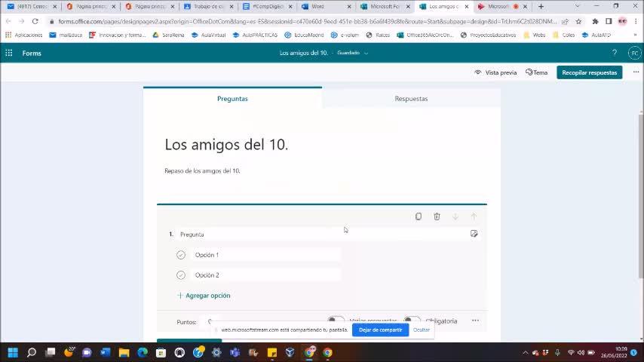Open the Forms app launcher grid
The height and width of the screenshot is (362, 644).
point(8,53)
